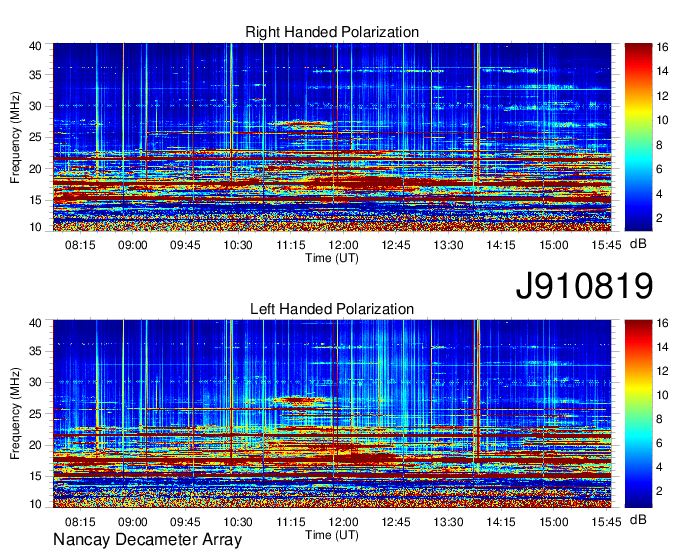680x552 pixels.
Task: Click the 08:15 tick of Right Handed plot
Action: (80, 245)
